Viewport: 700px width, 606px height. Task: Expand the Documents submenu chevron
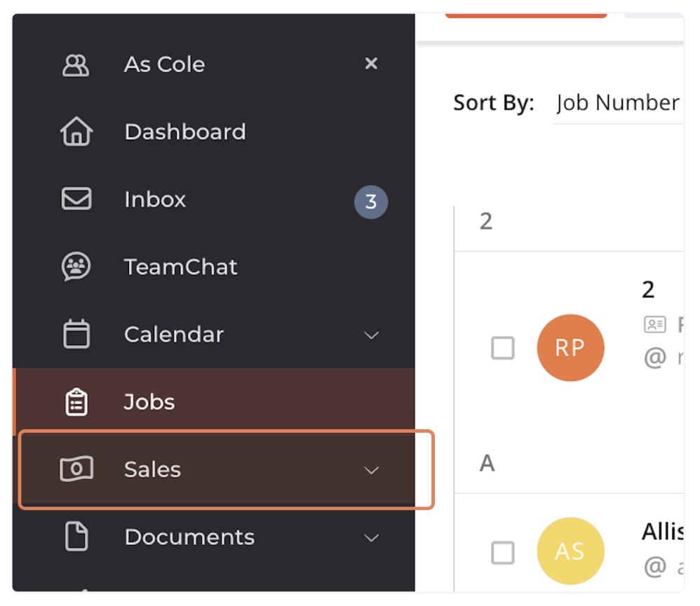coord(372,538)
